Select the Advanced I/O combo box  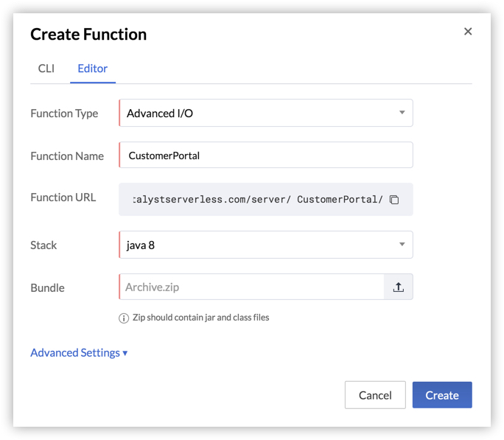pos(266,113)
